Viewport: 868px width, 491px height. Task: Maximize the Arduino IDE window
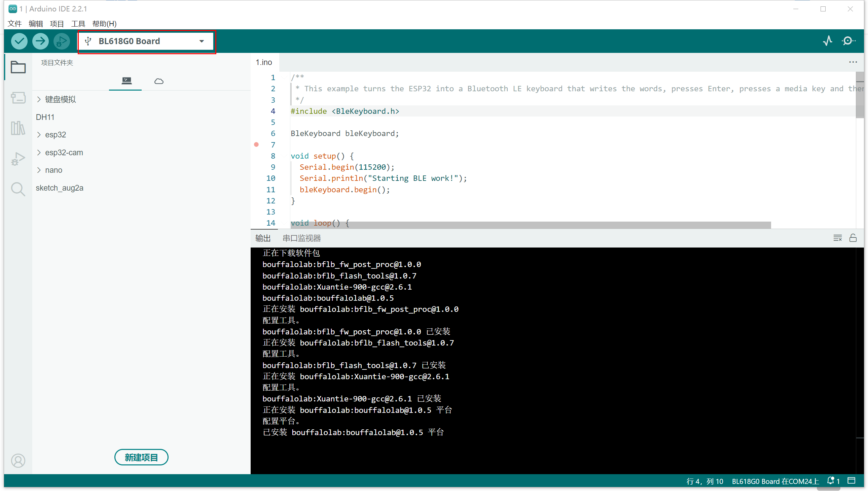coord(823,9)
